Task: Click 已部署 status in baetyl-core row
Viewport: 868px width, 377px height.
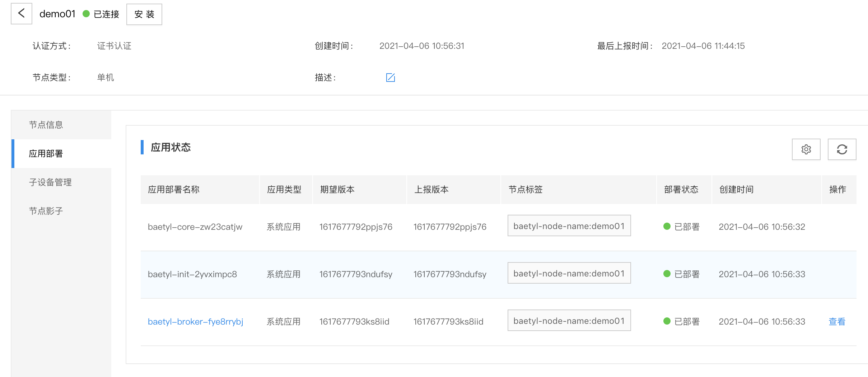Action: pyautogui.click(x=682, y=227)
